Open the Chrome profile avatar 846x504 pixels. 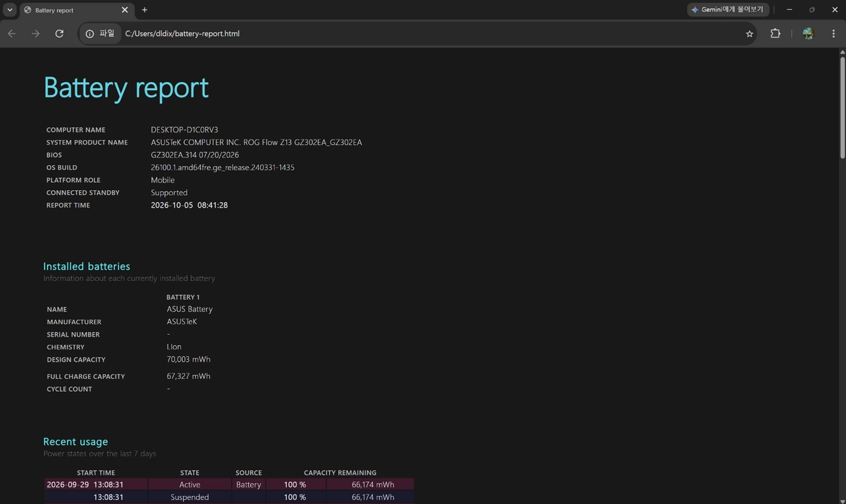click(x=808, y=34)
